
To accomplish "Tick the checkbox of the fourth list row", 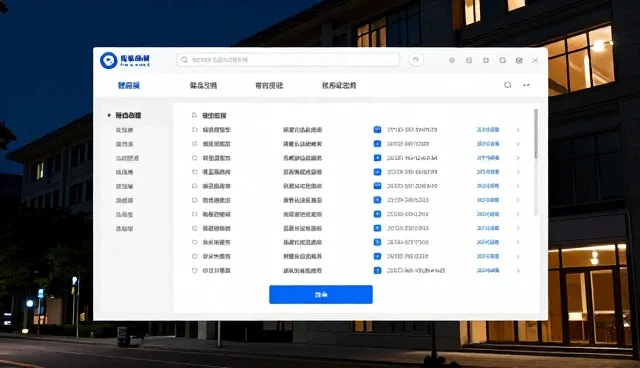I will 194,172.
